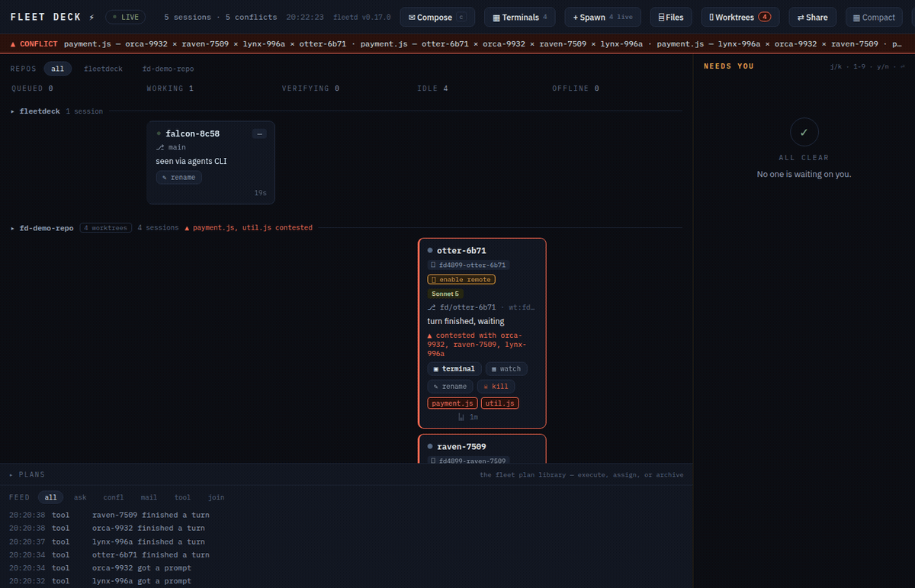The height and width of the screenshot is (588, 915).
Task: Open the Compose message button
Action: pyautogui.click(x=437, y=17)
